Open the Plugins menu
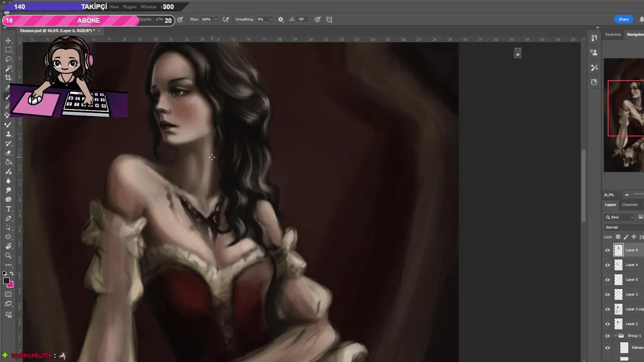Screen dimensions: 644x362 click(x=129, y=7)
